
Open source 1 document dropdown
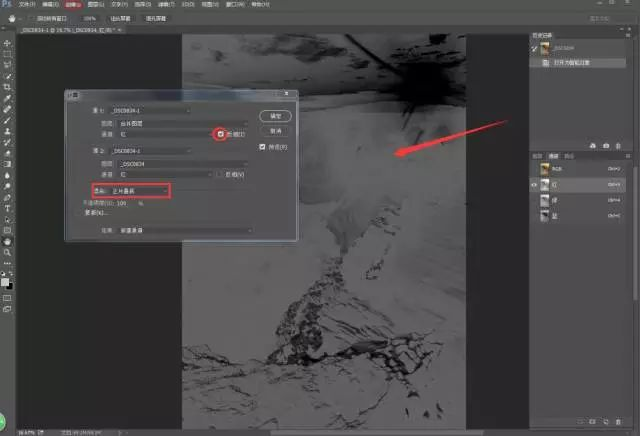tap(152, 110)
